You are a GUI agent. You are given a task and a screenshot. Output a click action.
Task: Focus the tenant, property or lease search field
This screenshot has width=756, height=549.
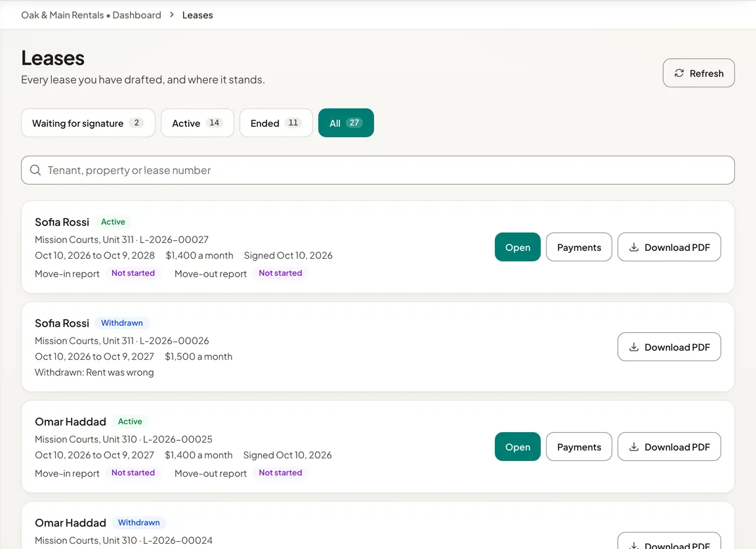click(377, 170)
